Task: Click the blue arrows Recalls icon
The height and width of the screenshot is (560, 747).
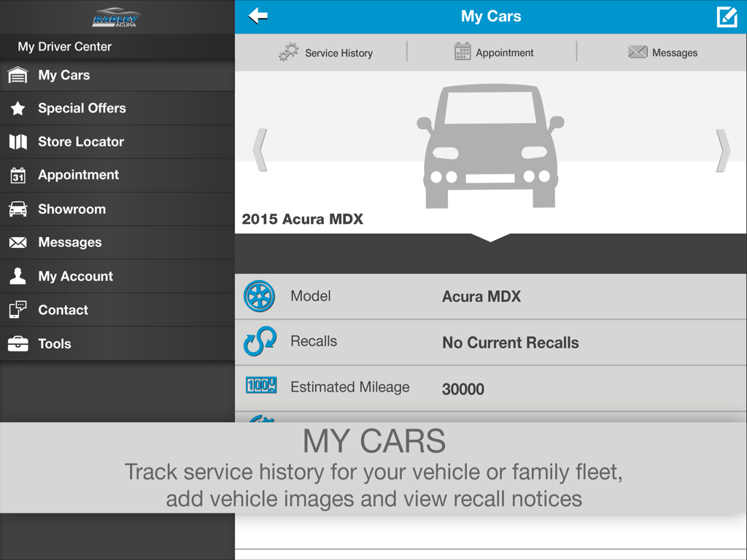Action: pyautogui.click(x=260, y=341)
